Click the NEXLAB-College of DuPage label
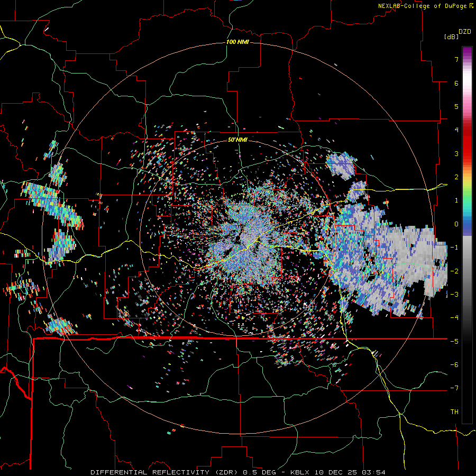 (423, 6)
